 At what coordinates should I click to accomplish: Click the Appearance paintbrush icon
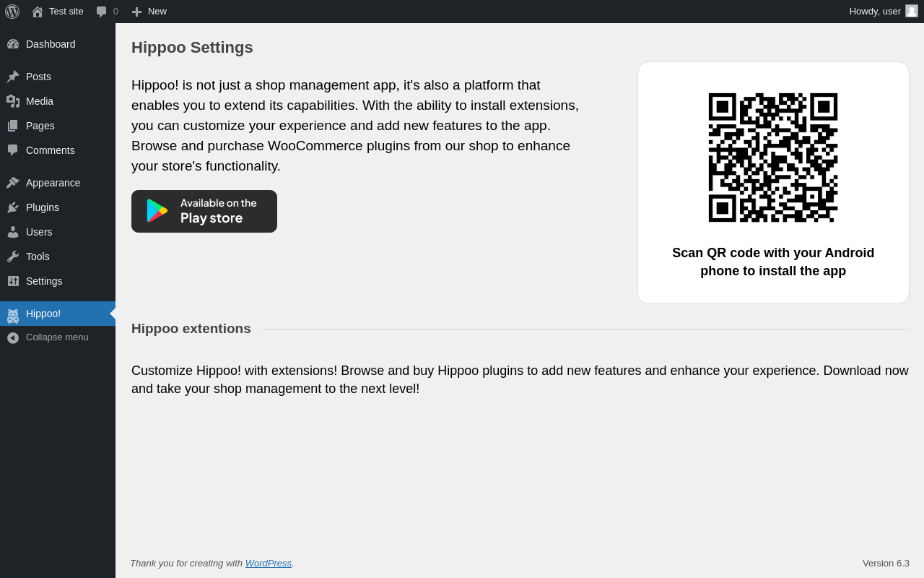pyautogui.click(x=13, y=183)
